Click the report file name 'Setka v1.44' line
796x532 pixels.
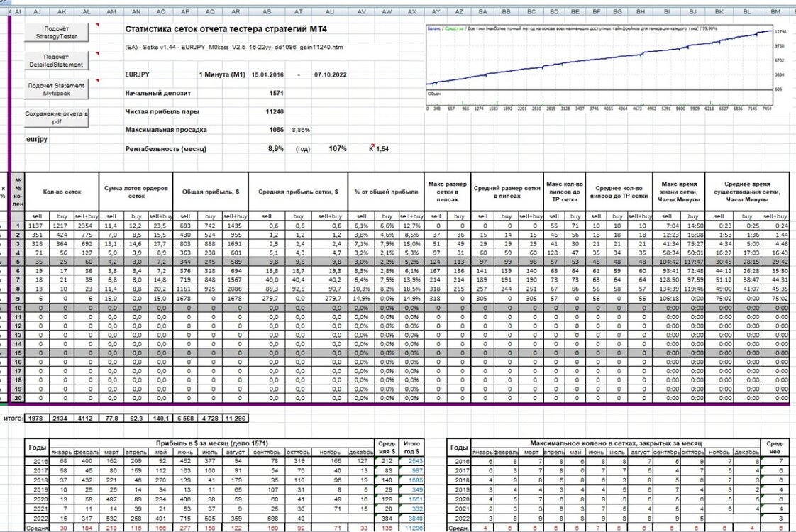[x=234, y=48]
